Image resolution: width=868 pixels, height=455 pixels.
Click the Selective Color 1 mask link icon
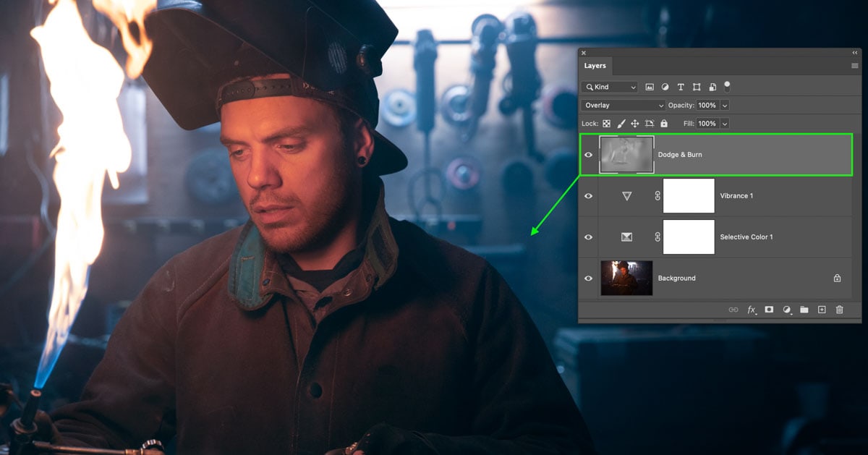click(658, 237)
